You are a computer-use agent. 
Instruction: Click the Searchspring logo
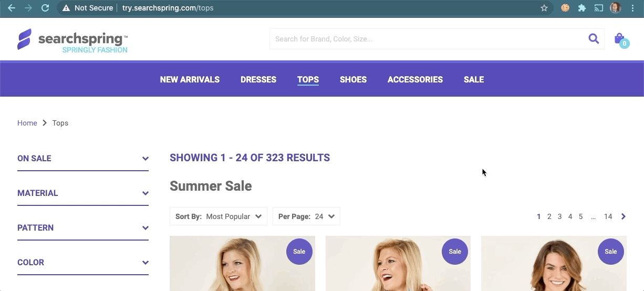pyautogui.click(x=72, y=40)
